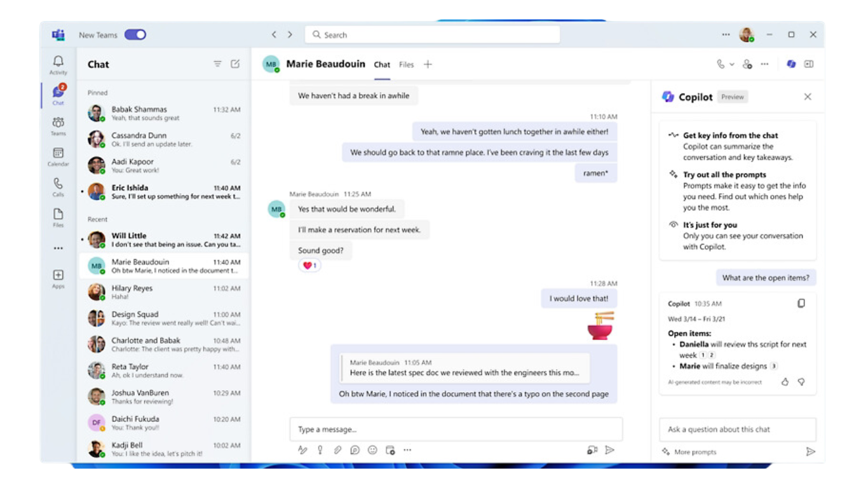Image resolution: width=868 pixels, height=488 pixels.
Task: Open the quoted spec doc message
Action: [x=465, y=367]
